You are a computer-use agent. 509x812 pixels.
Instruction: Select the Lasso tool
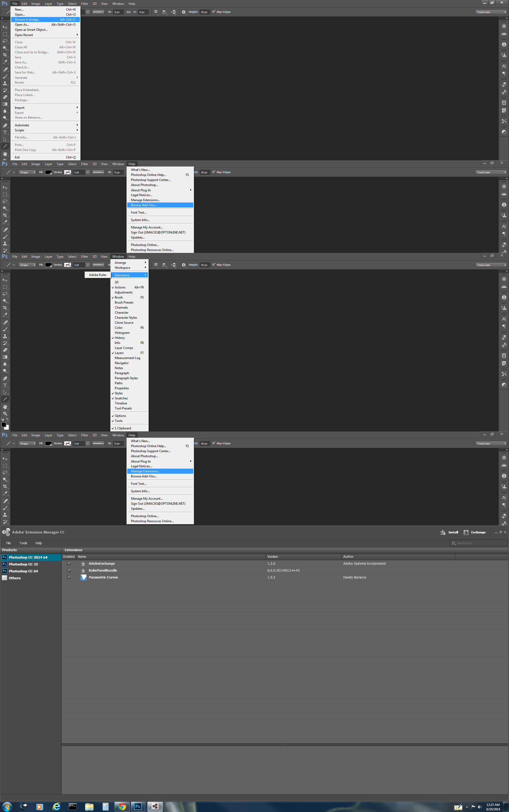coord(5,41)
